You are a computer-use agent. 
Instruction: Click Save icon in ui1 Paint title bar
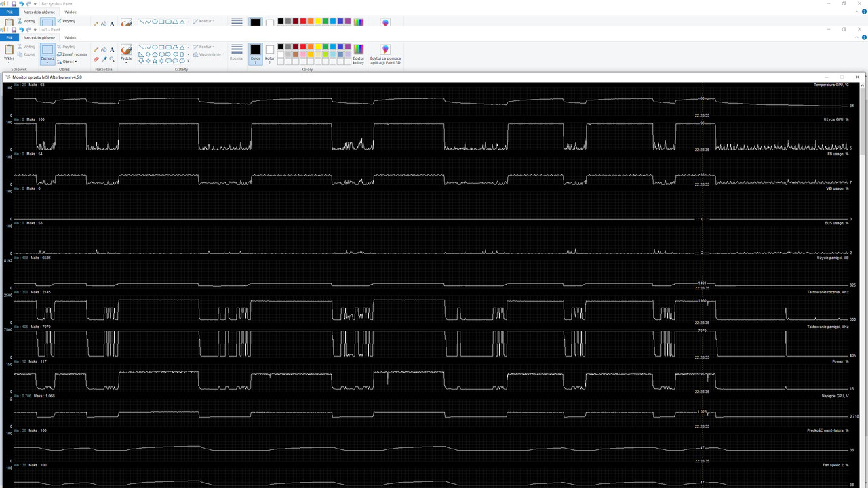(x=14, y=30)
